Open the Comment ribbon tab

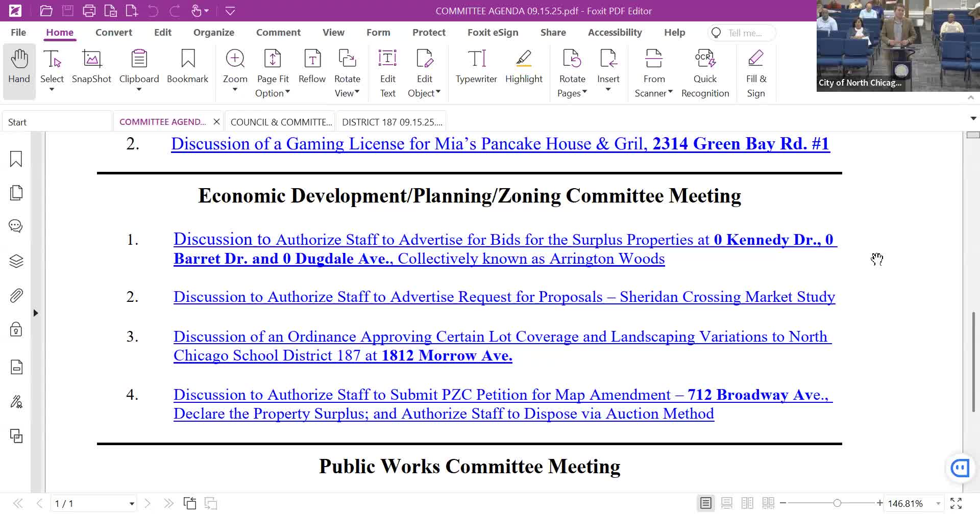tap(278, 32)
